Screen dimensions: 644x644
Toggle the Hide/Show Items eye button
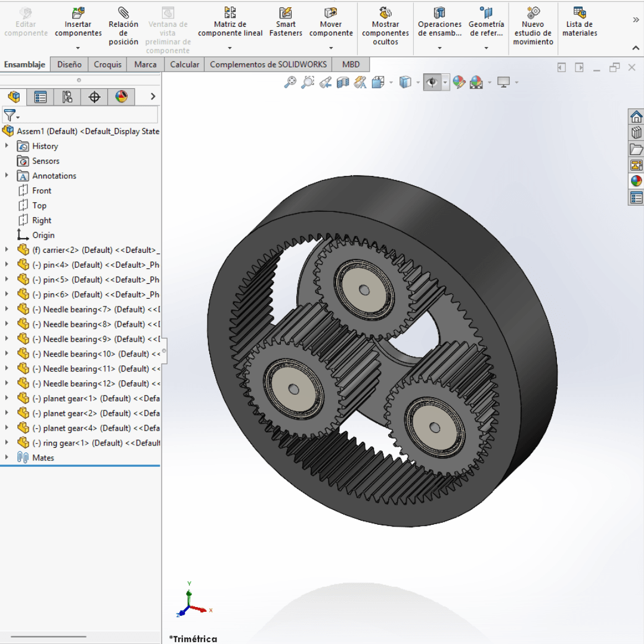coord(432,82)
